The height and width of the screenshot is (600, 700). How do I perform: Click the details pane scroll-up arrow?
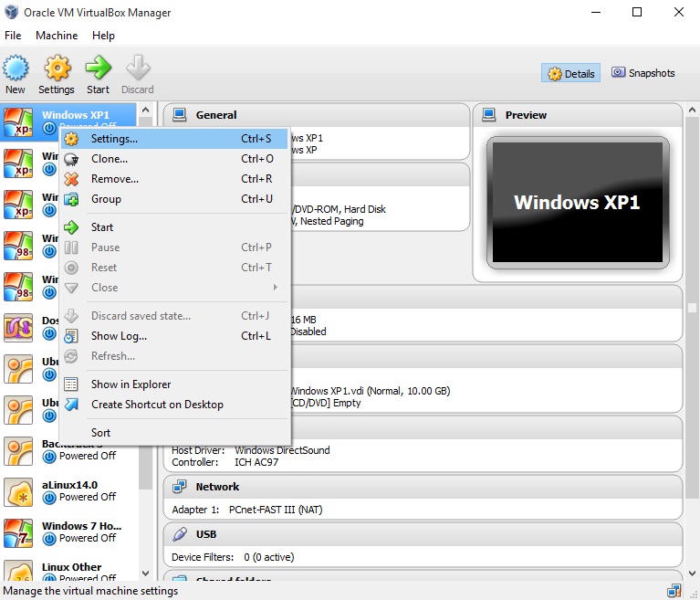click(692, 110)
